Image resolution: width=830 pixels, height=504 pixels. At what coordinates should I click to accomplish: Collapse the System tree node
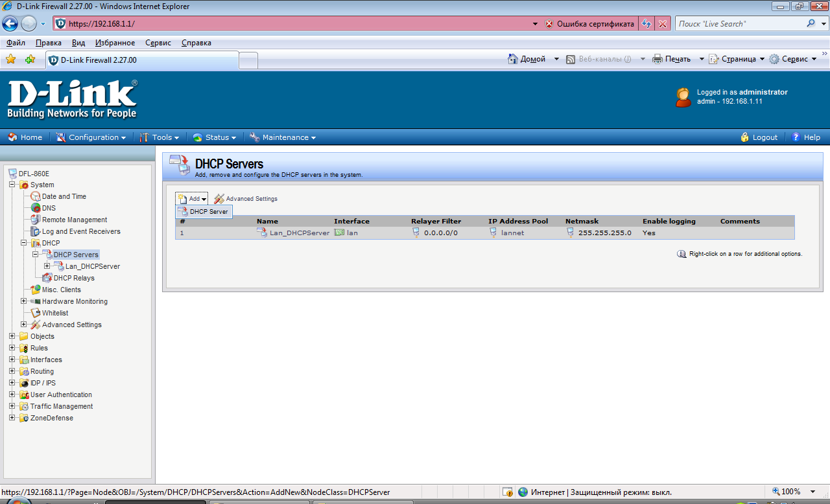(x=12, y=185)
